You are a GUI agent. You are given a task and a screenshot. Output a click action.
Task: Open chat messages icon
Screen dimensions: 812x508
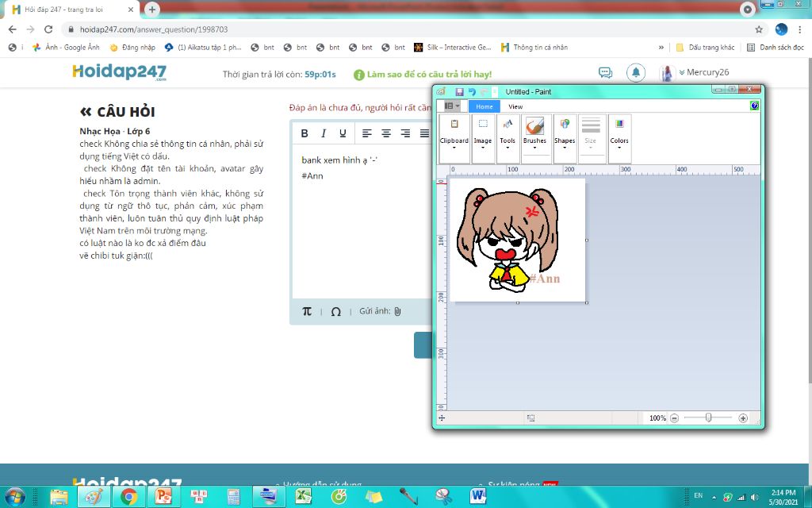(x=605, y=72)
